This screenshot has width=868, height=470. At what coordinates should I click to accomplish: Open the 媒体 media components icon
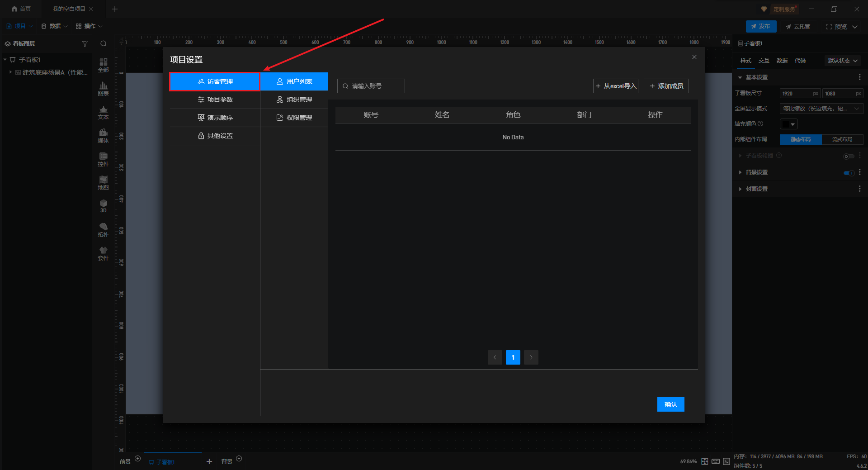[x=104, y=136]
